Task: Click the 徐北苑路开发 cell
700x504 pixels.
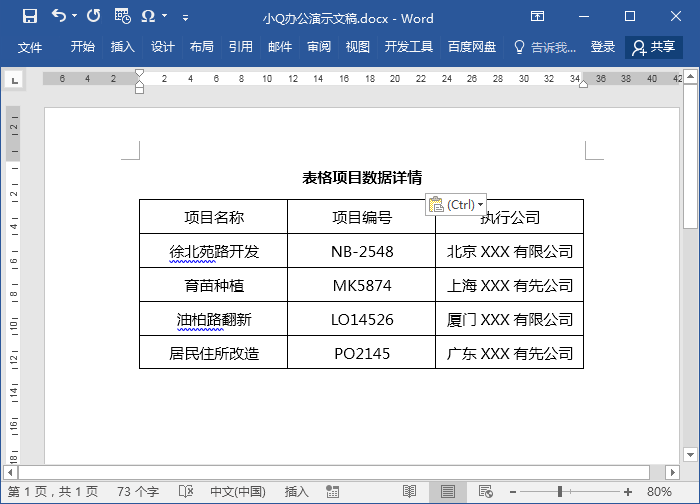Action: [214, 251]
